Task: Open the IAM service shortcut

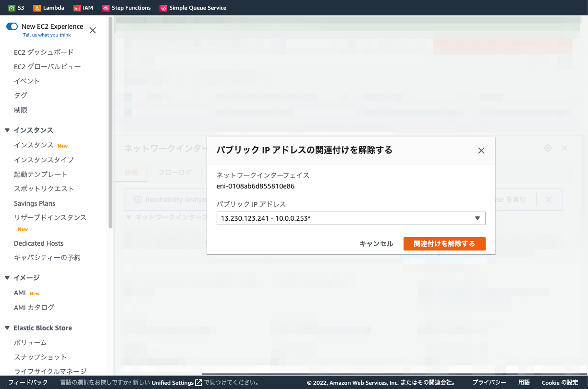Action: coord(83,7)
